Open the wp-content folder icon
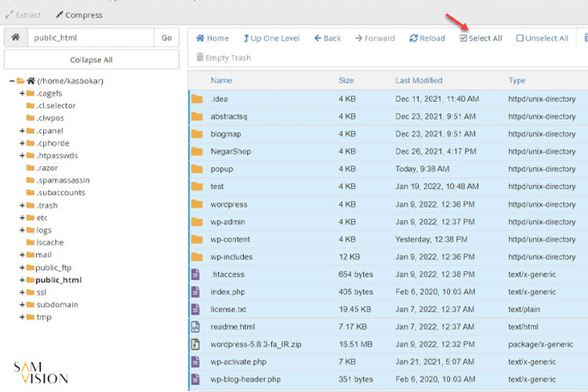 pos(197,239)
